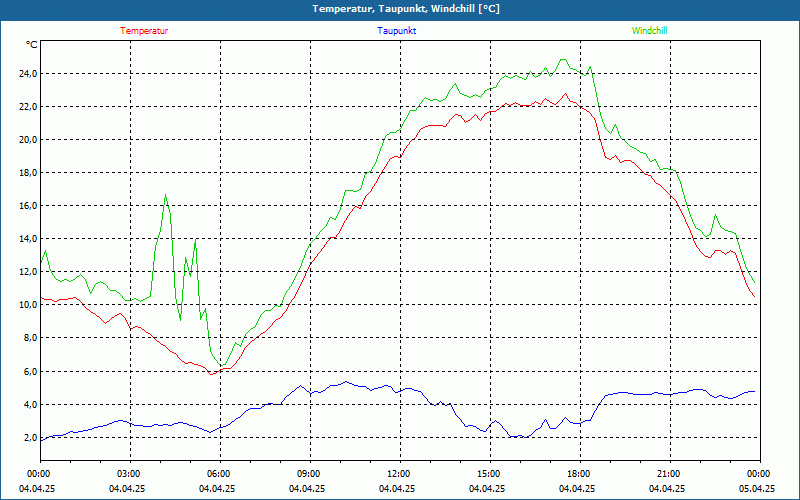Click the 16,0 y-axis value

click(29, 206)
